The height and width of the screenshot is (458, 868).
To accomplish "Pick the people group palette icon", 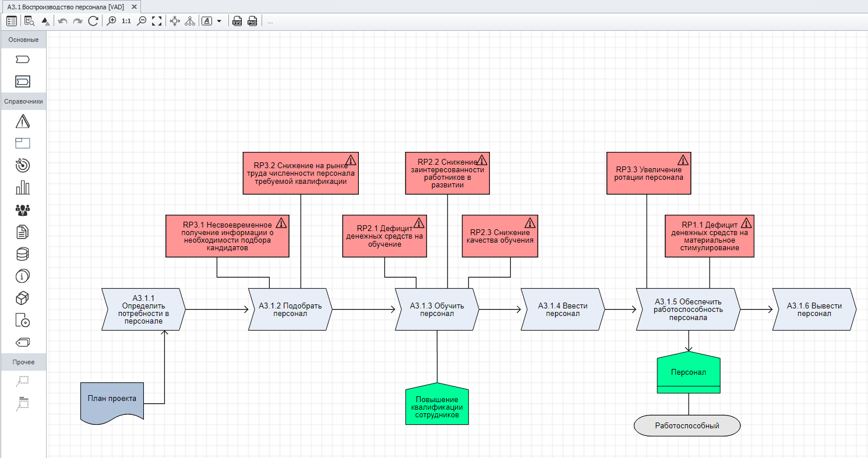I will pos(23,210).
